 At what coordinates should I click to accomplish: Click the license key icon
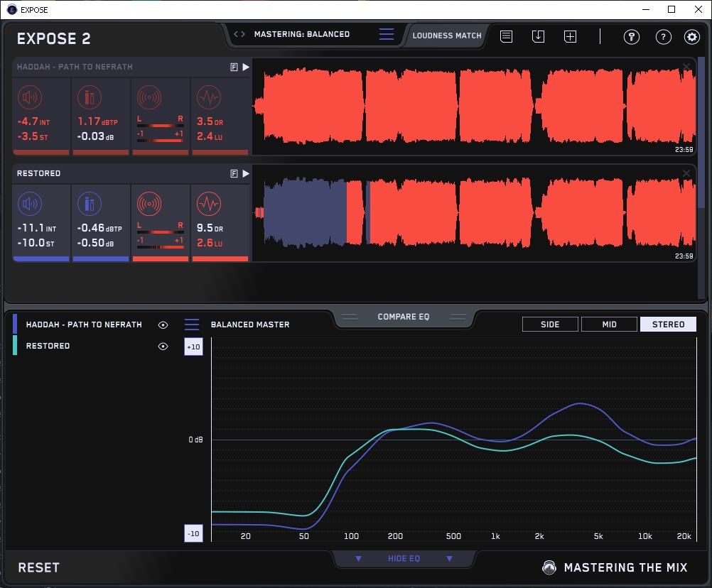(x=631, y=37)
